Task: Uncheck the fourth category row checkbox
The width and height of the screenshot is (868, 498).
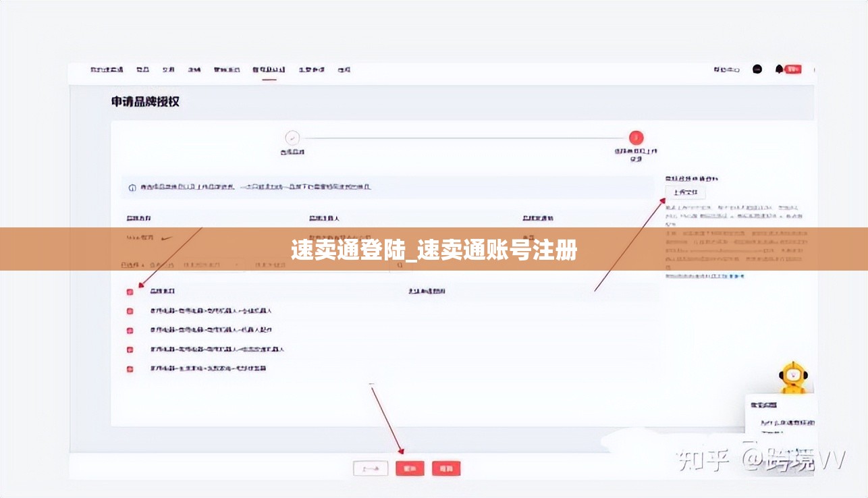Action: coord(130,369)
